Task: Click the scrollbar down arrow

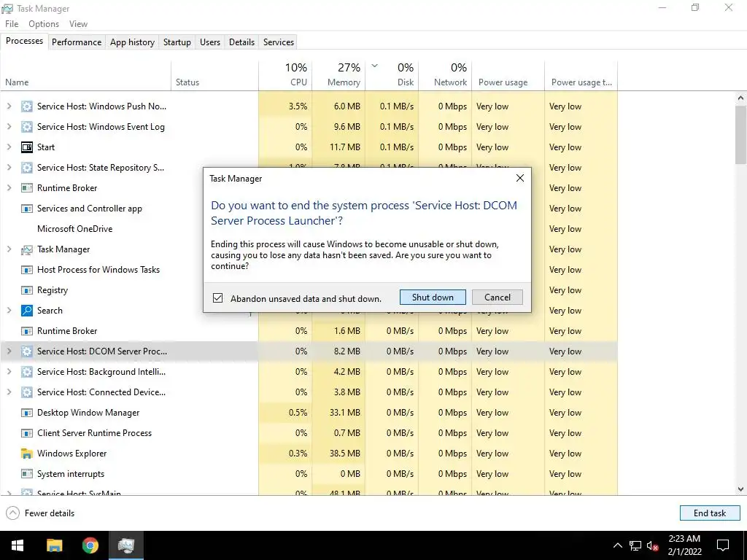Action: pos(740,489)
